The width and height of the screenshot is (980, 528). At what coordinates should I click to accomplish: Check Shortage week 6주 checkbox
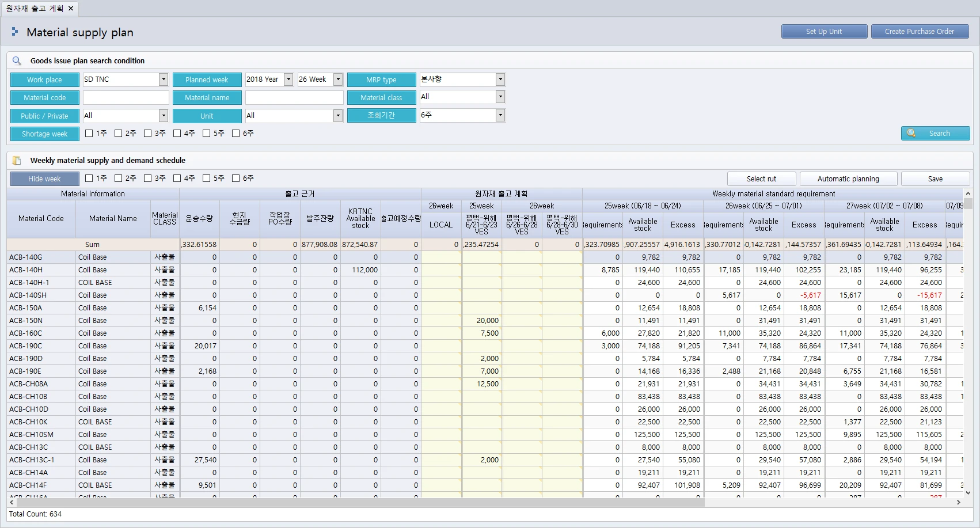click(236, 134)
